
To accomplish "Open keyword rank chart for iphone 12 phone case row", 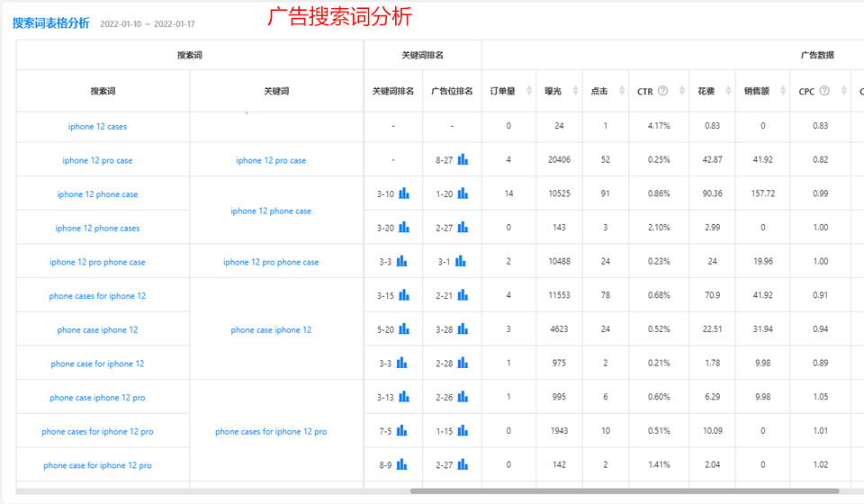I will coord(404,193).
